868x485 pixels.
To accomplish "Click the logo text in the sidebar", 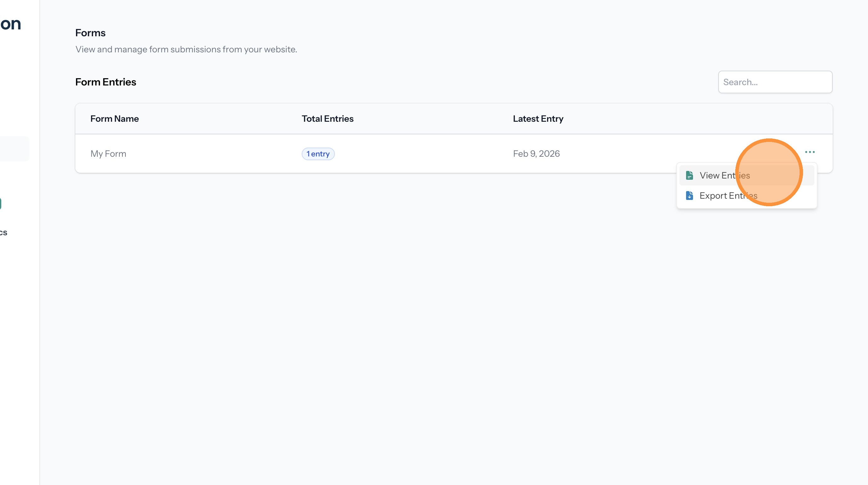I will pyautogui.click(x=11, y=24).
